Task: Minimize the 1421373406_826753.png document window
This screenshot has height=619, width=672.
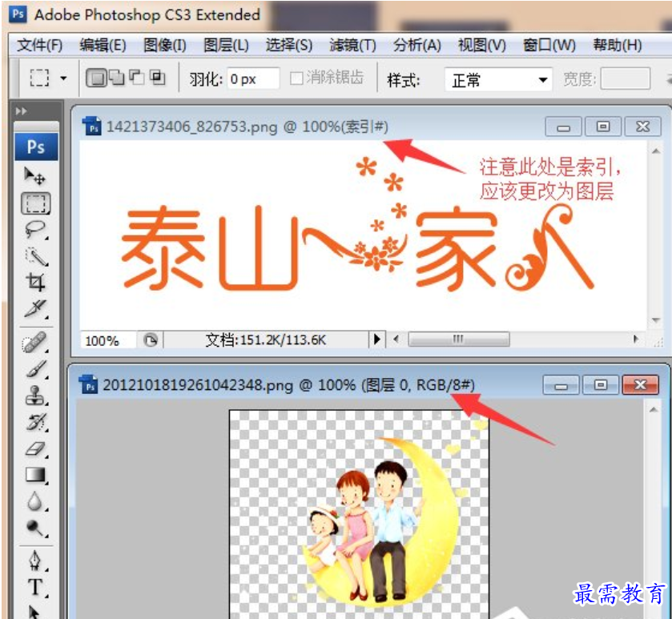Action: 563,127
